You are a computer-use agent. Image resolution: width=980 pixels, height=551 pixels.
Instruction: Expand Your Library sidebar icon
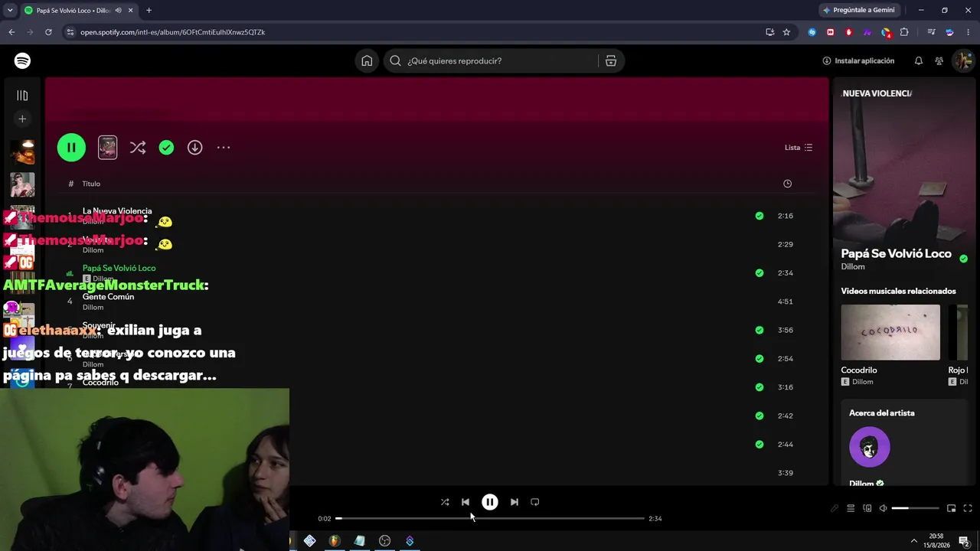click(x=22, y=96)
